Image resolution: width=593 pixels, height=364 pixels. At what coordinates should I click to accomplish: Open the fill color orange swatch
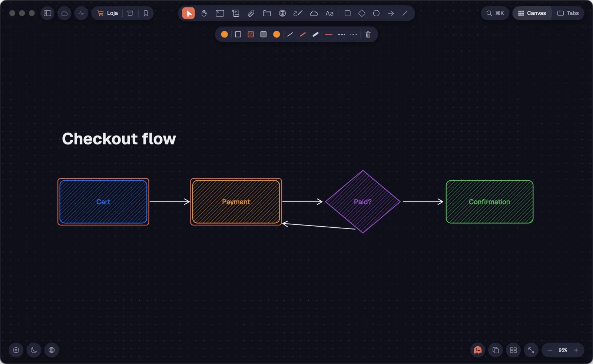(x=276, y=34)
